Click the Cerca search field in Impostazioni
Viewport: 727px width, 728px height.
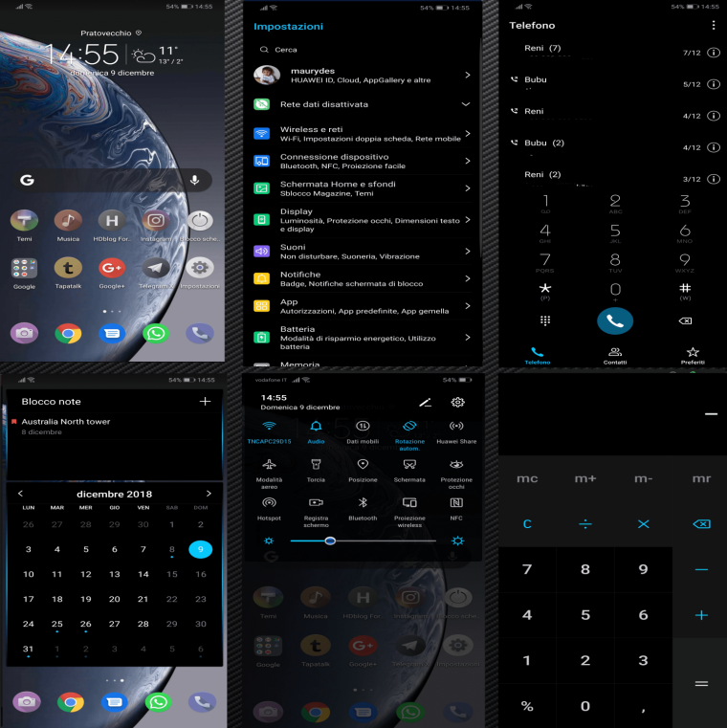pyautogui.click(x=363, y=50)
